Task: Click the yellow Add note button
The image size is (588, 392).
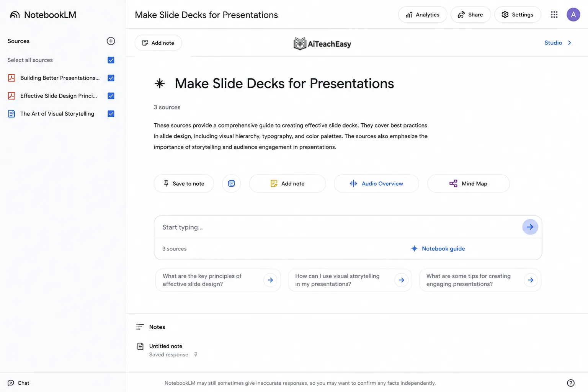Action: (287, 183)
